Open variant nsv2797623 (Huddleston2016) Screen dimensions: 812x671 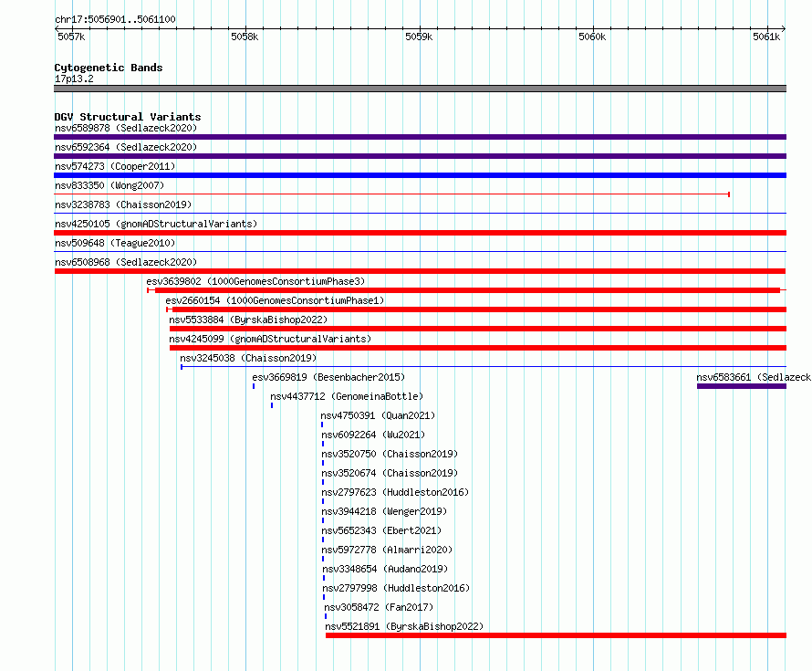click(395, 492)
